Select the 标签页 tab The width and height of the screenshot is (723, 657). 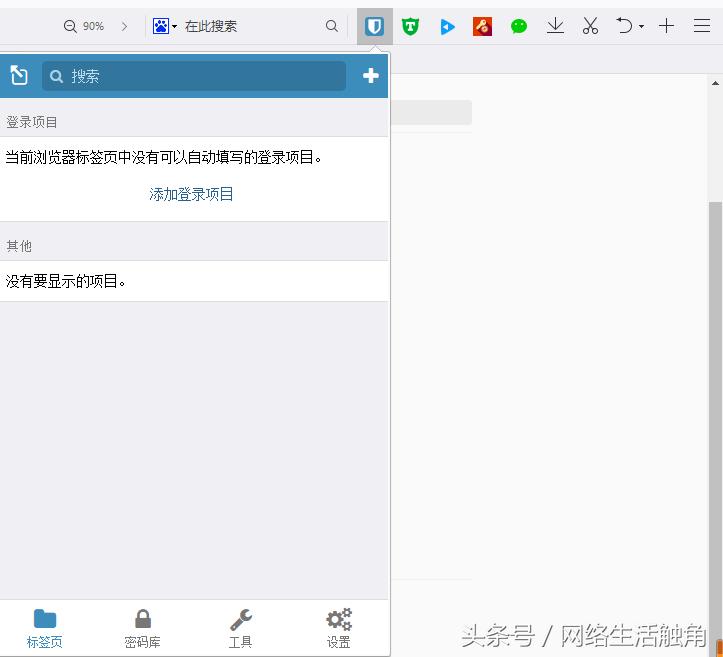[45, 628]
